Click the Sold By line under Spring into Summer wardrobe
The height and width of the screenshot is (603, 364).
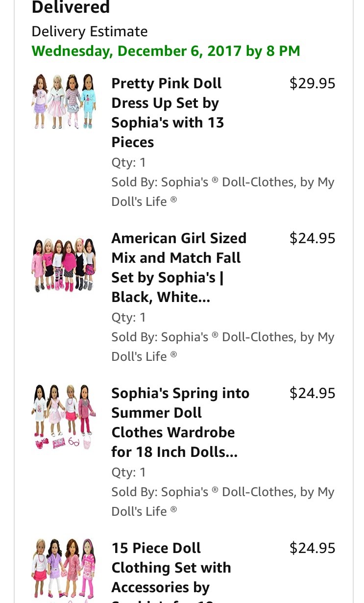pos(222,502)
